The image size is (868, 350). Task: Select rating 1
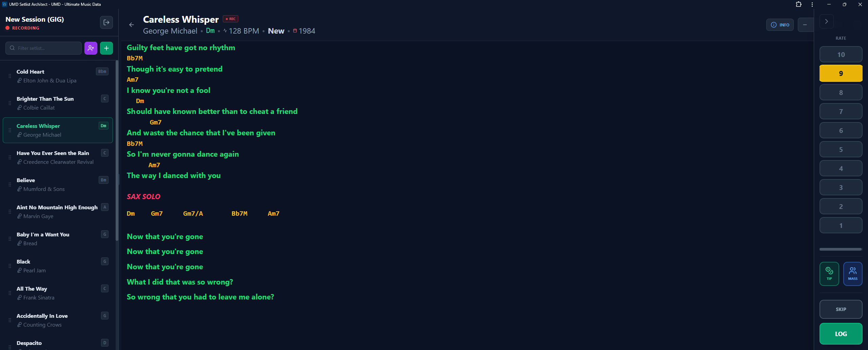(841, 226)
